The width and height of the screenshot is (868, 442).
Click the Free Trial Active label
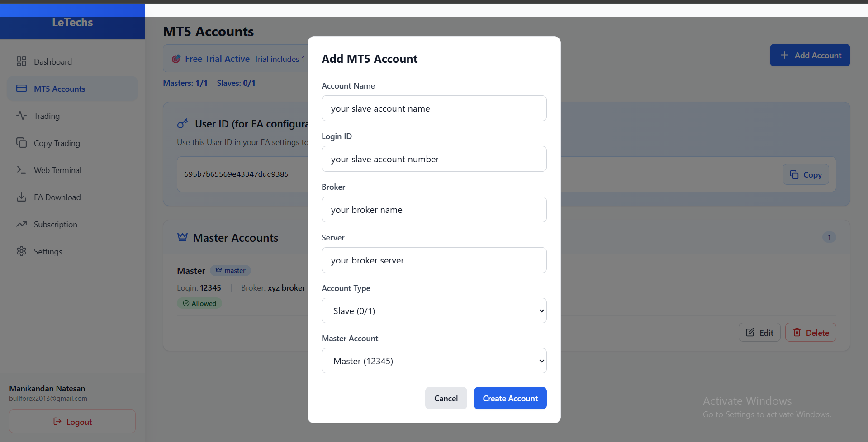click(217, 59)
